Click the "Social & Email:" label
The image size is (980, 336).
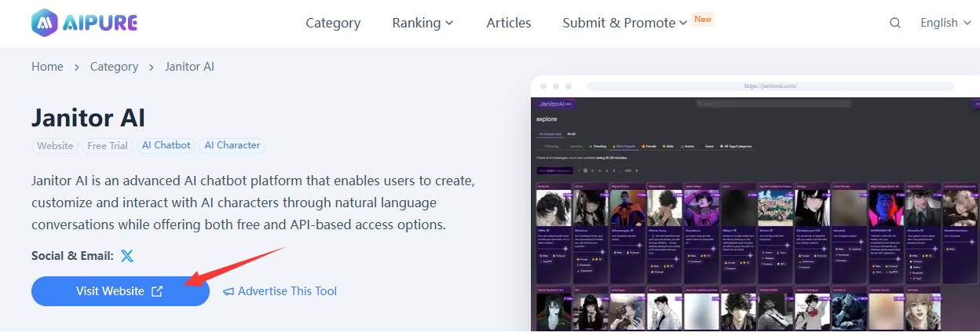coord(72,256)
